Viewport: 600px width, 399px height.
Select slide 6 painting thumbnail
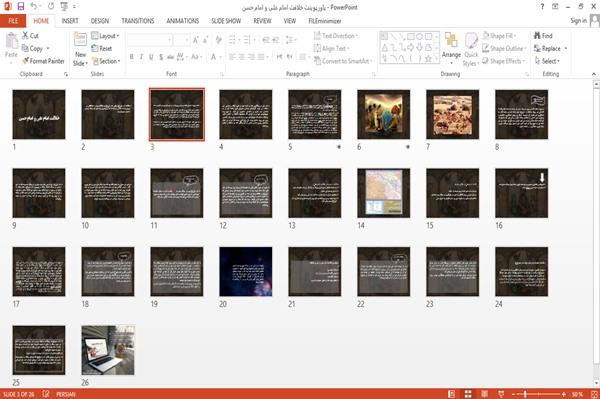click(383, 114)
